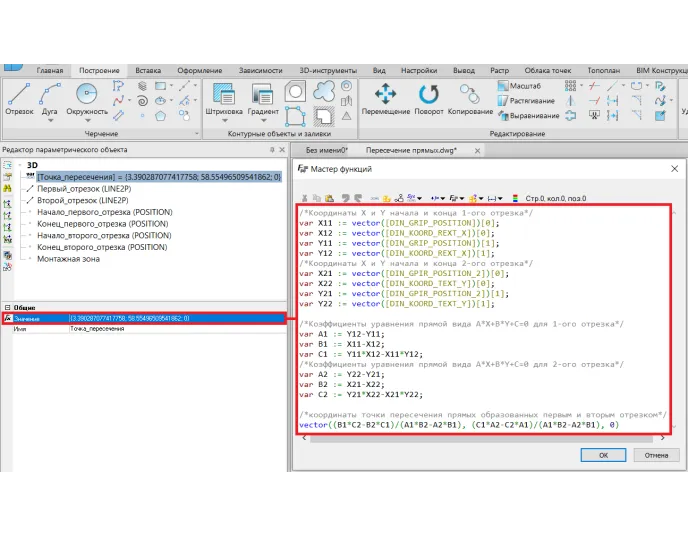
Task: Click code line 'var A1 := Y12-Y11;'
Action: point(342,334)
